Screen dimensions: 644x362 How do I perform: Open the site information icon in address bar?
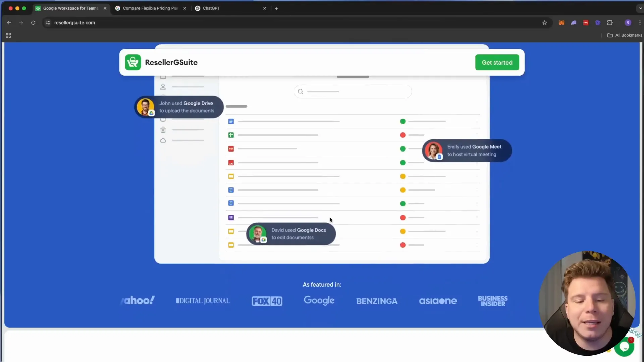tap(48, 23)
